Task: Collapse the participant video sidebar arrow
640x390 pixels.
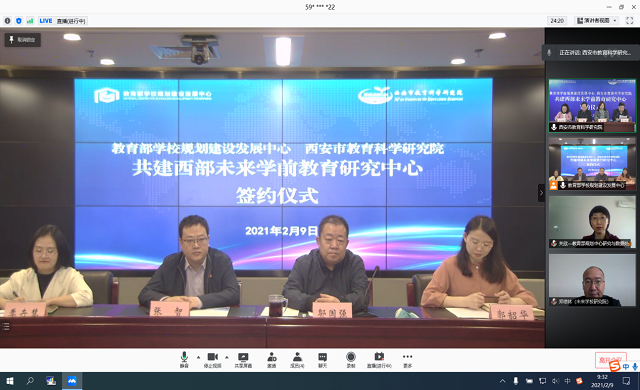Action: pos(541,193)
